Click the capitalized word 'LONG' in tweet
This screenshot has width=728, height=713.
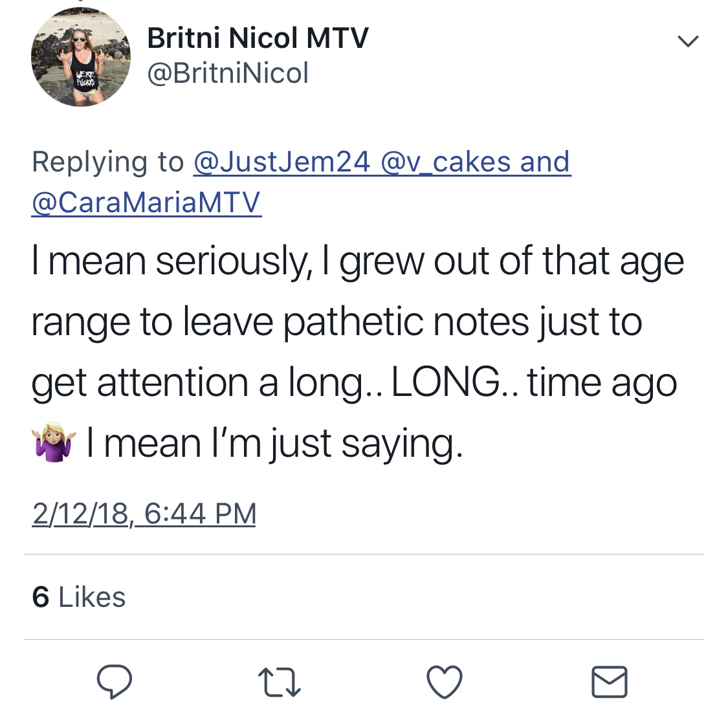446,382
